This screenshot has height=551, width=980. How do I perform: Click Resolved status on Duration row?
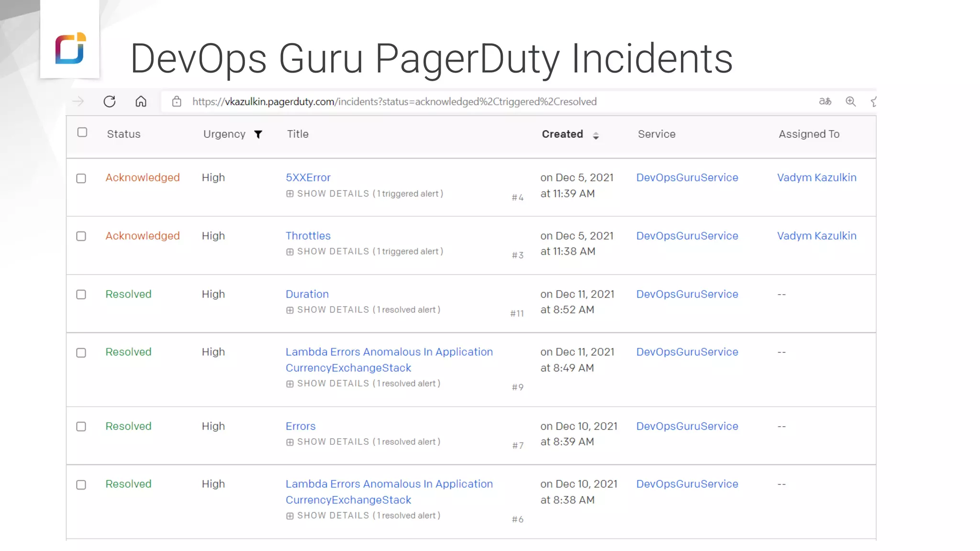(x=128, y=294)
